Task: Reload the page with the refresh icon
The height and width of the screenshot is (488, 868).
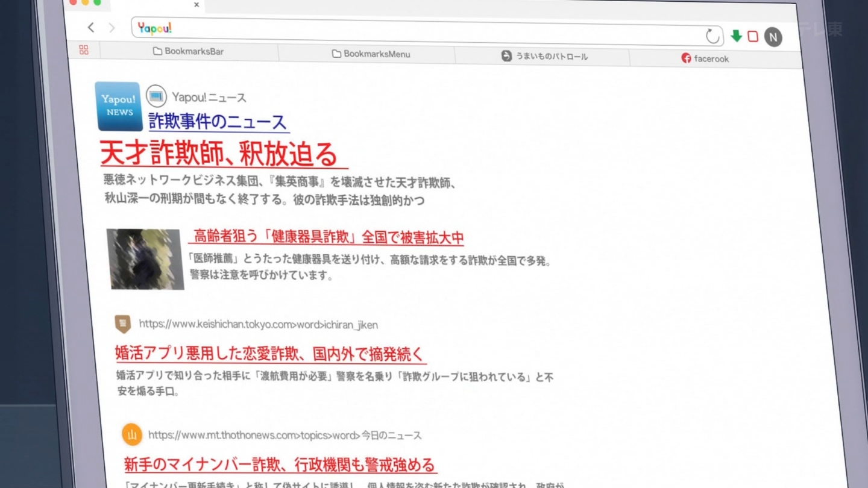Action: [x=712, y=36]
